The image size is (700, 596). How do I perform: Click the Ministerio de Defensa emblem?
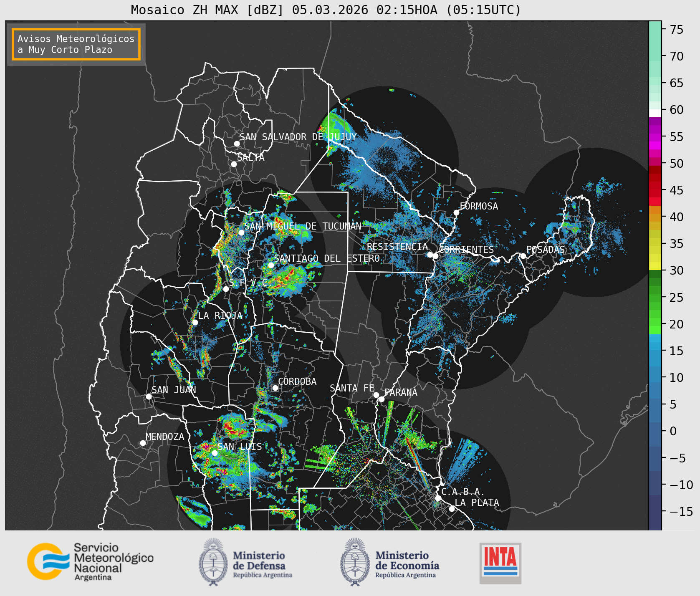tap(213, 562)
